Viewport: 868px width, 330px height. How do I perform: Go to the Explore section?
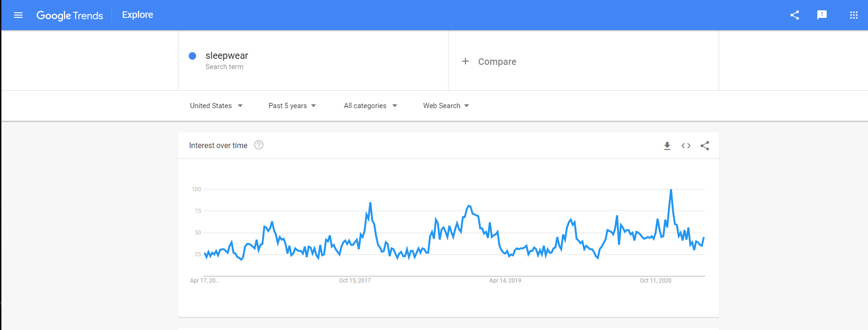point(138,15)
